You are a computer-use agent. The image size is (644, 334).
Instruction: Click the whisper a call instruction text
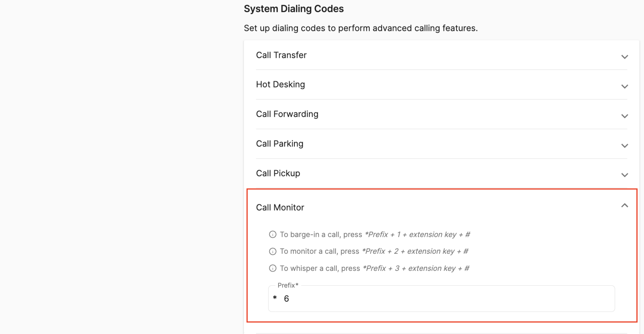[375, 268]
